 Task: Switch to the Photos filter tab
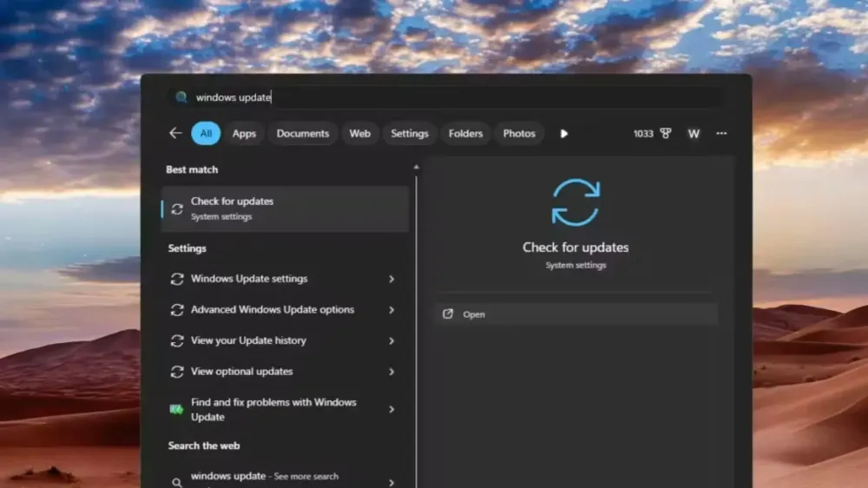519,134
